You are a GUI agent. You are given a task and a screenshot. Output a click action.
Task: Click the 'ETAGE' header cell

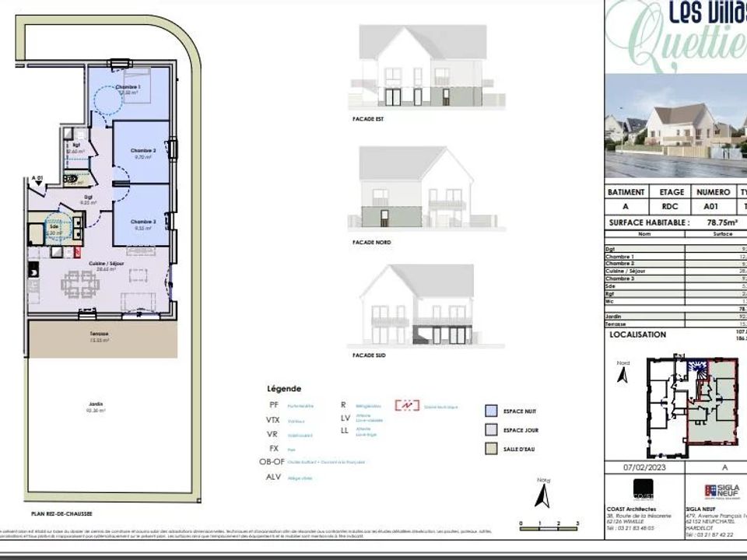(x=672, y=192)
